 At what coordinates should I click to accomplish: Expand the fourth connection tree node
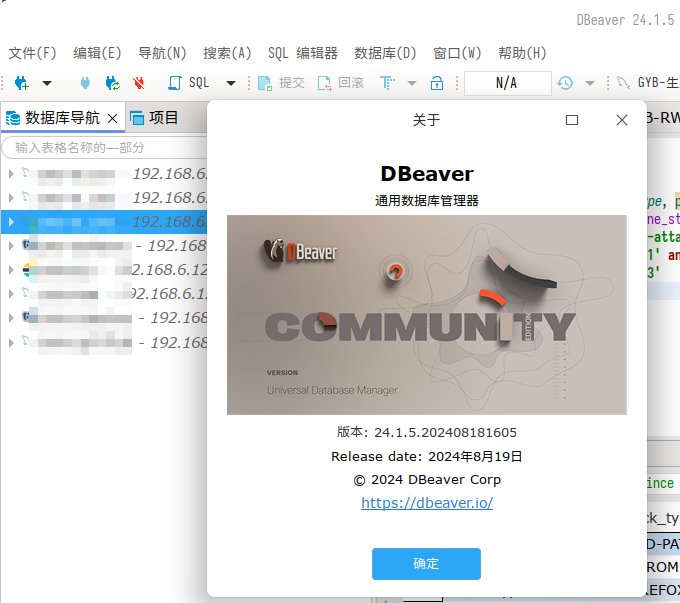click(x=11, y=246)
